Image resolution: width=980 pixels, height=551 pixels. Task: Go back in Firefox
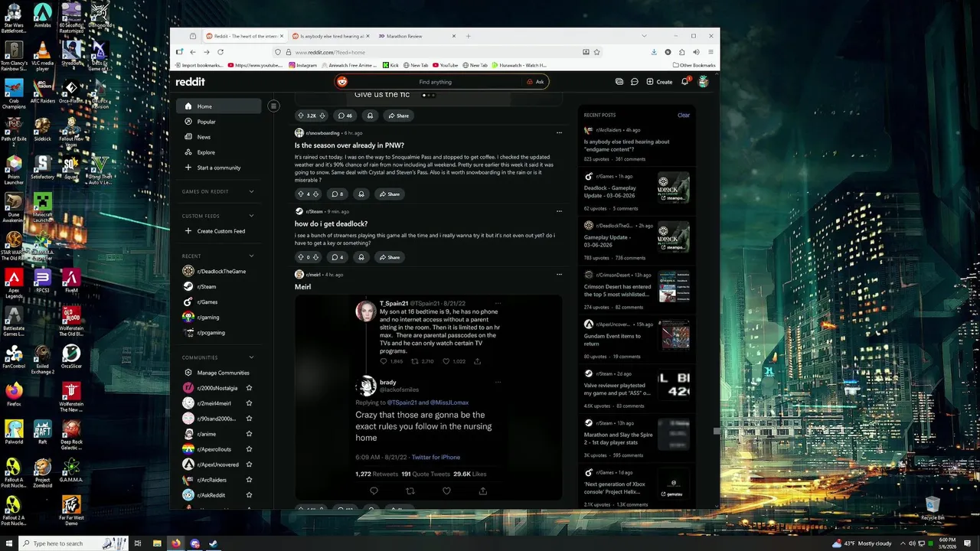[x=193, y=52]
